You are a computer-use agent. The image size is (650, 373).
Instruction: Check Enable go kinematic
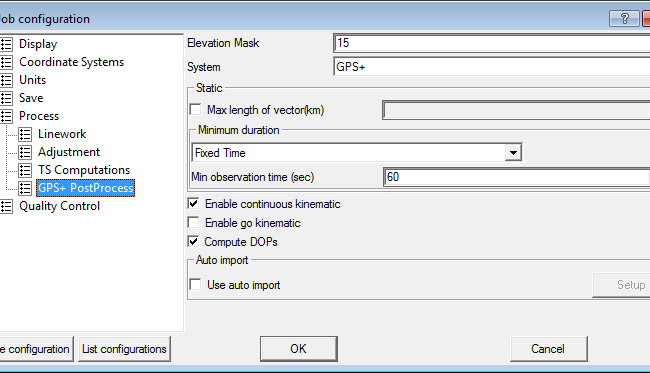[194, 223]
